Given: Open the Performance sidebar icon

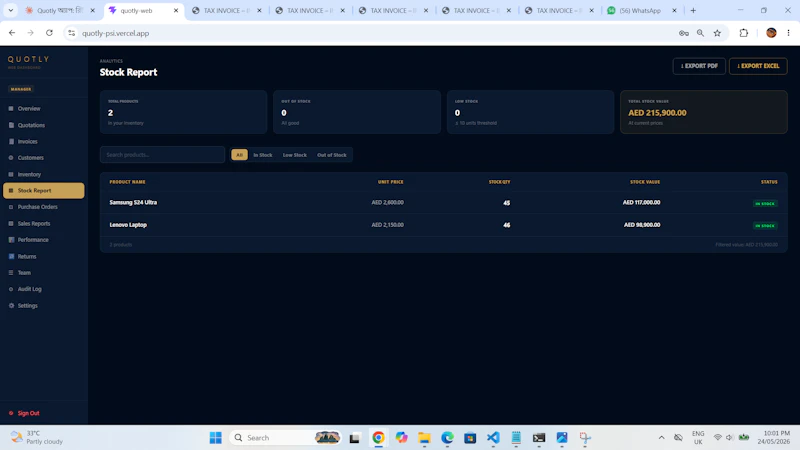Looking at the screenshot, I should (x=11, y=240).
